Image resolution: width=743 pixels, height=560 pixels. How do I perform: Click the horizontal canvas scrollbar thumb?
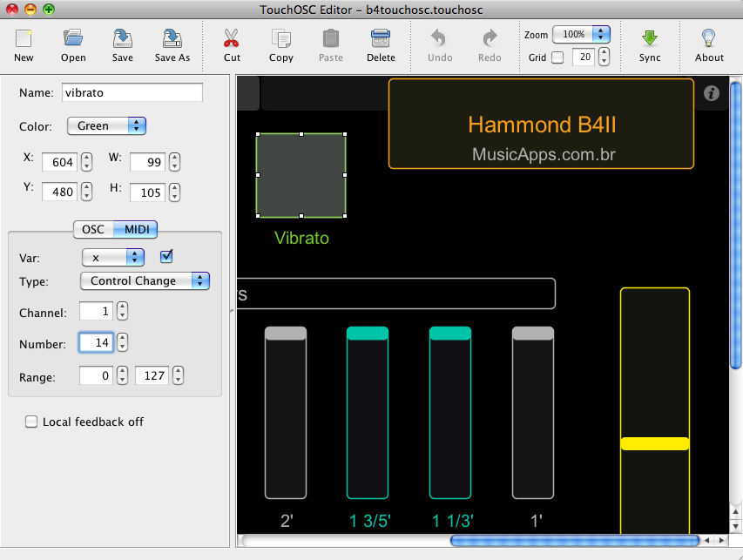click(575, 541)
